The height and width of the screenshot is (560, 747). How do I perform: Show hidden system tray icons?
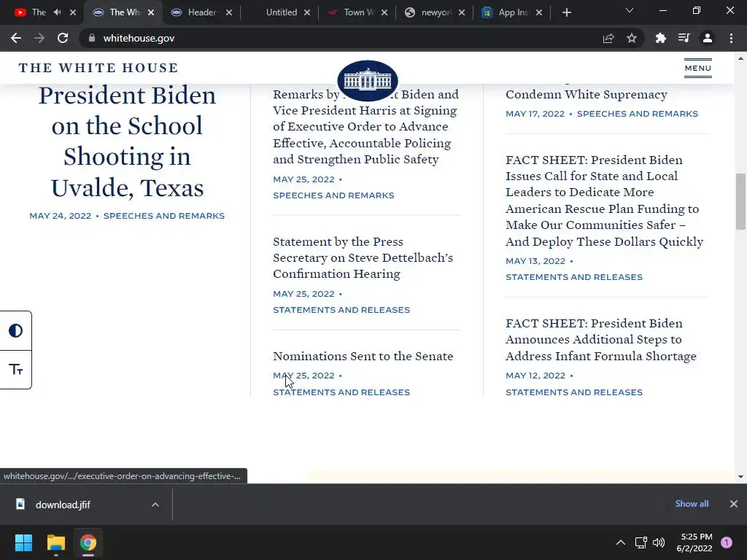click(x=621, y=542)
